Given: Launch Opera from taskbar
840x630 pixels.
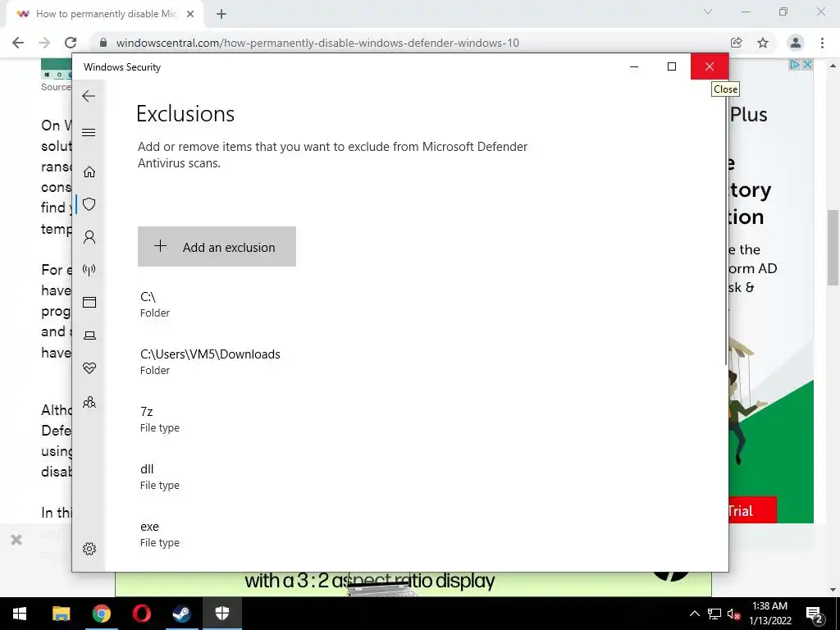Looking at the screenshot, I should click(141, 614).
